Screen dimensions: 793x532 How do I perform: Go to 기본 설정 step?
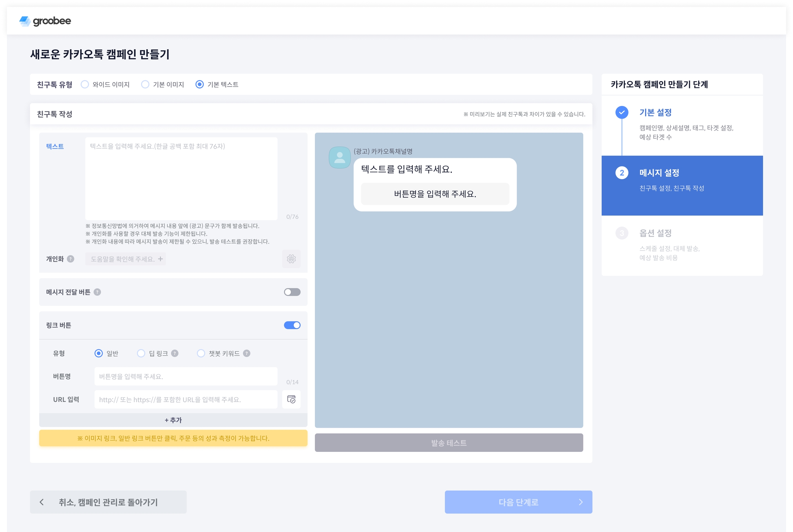point(655,112)
